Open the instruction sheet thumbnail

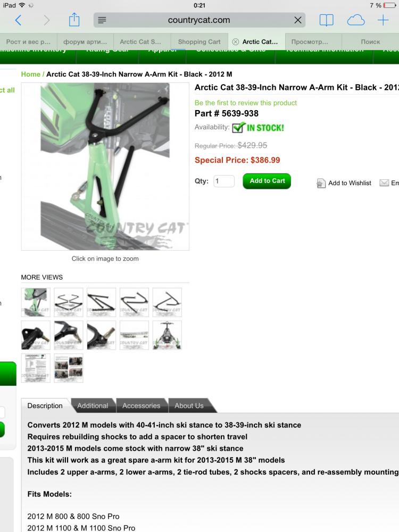click(x=36, y=368)
